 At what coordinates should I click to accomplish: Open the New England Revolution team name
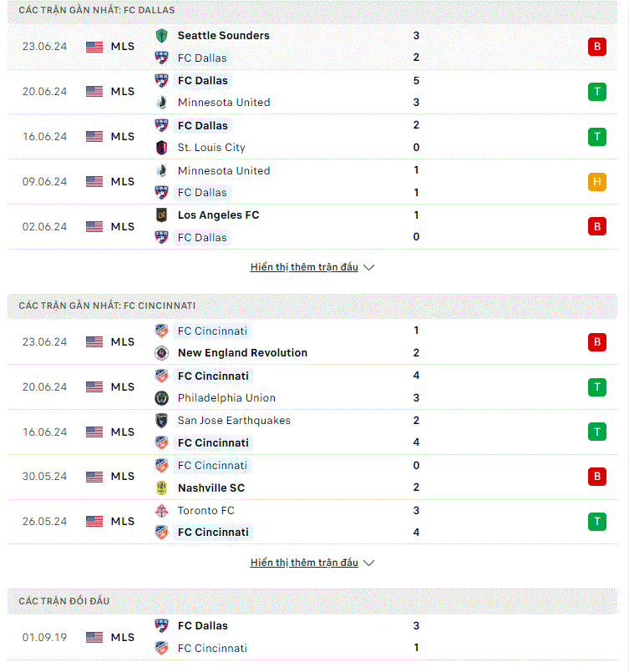(243, 353)
